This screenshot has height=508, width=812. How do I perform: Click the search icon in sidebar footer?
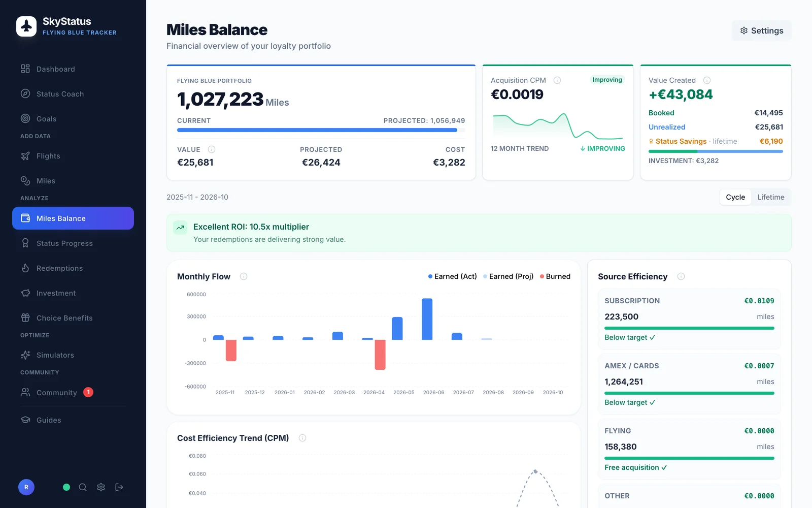tap(83, 487)
